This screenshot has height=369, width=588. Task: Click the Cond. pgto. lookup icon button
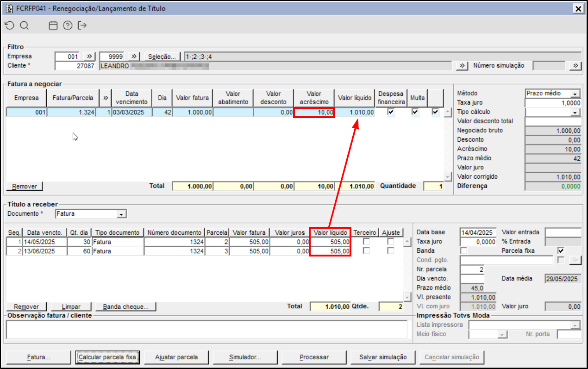point(575,260)
